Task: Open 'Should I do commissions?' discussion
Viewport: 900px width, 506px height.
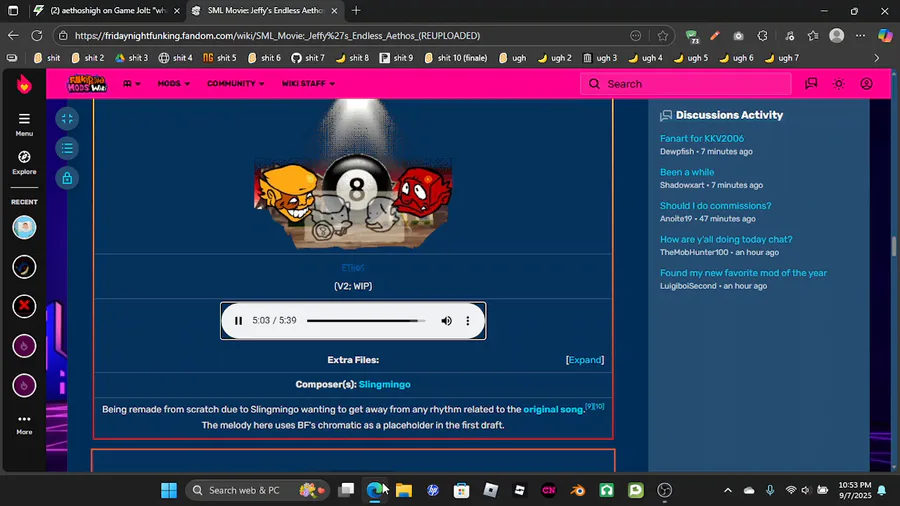Action: tap(715, 205)
